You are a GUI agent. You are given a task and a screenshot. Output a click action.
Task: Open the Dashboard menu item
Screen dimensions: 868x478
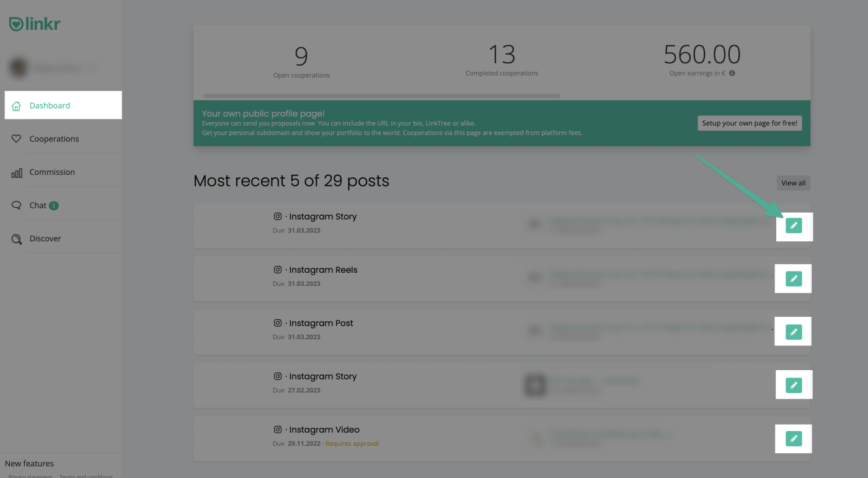pyautogui.click(x=63, y=105)
